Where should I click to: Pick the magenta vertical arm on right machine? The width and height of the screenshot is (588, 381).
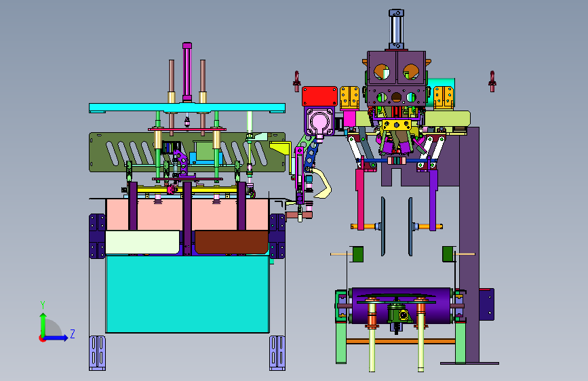click(360, 200)
